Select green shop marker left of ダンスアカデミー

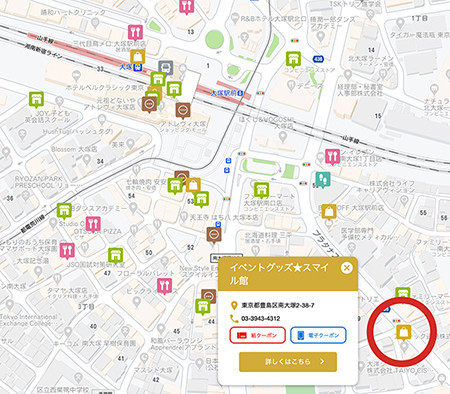coord(64,211)
